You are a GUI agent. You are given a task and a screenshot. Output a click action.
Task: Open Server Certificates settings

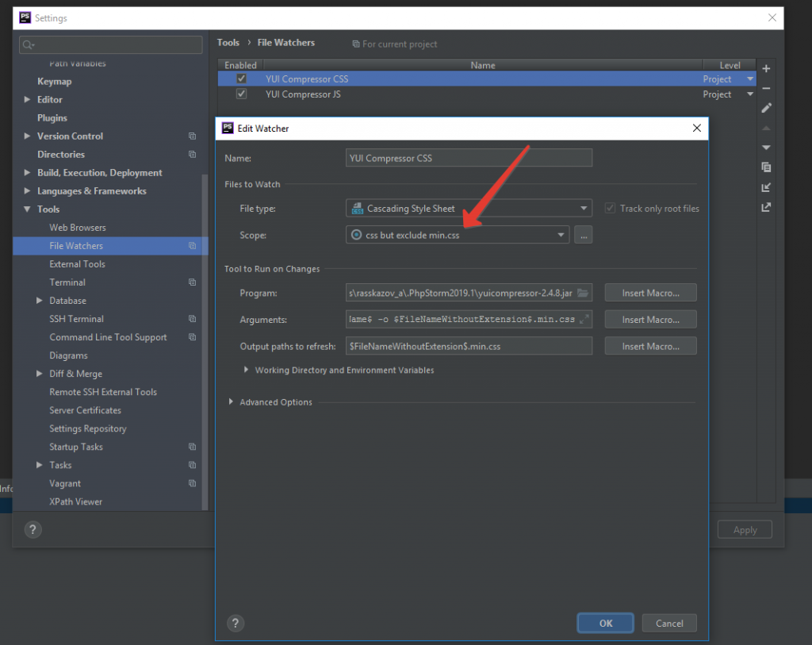point(86,410)
